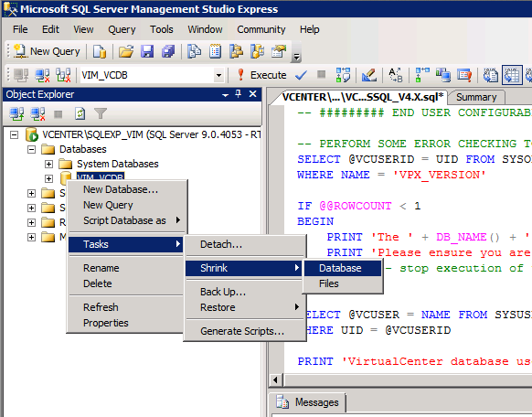The width and height of the screenshot is (532, 417).
Task: Choose Detach... in Tasks submenu
Action: click(x=244, y=244)
